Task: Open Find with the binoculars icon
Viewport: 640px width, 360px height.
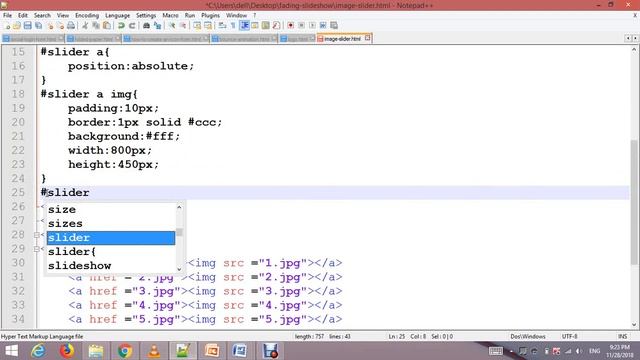Action: tap(146, 25)
